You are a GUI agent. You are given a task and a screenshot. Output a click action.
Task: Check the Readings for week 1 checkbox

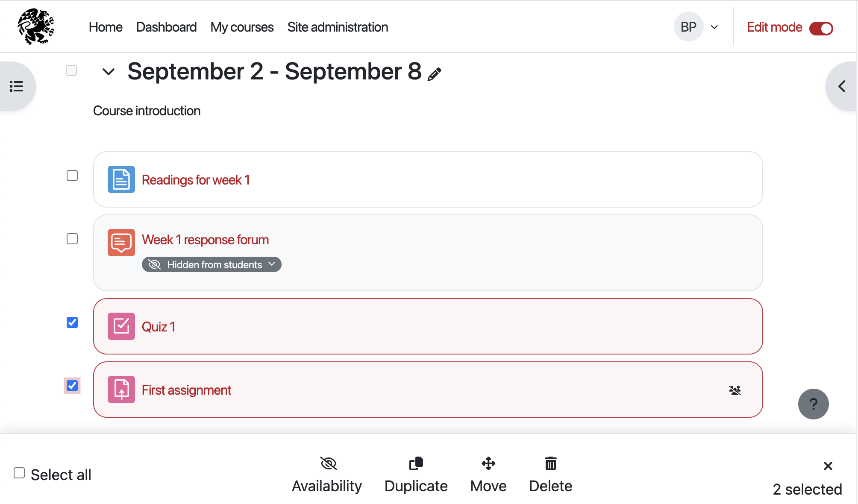coord(72,176)
